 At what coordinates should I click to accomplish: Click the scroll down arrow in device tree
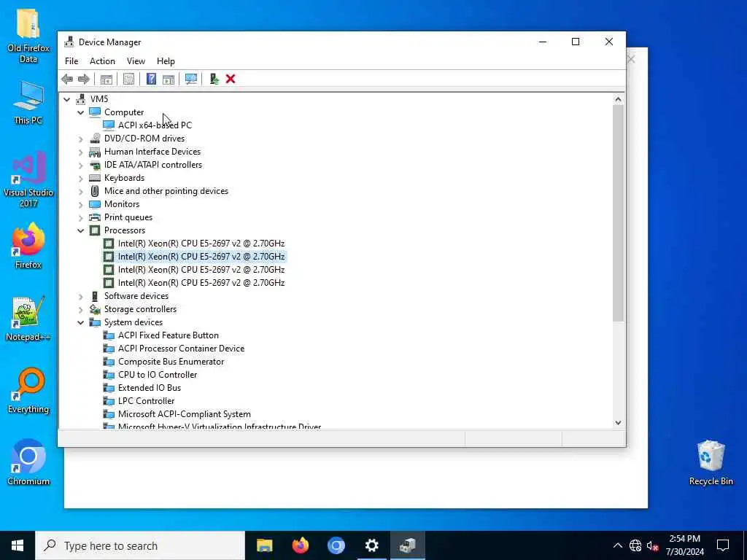(618, 422)
